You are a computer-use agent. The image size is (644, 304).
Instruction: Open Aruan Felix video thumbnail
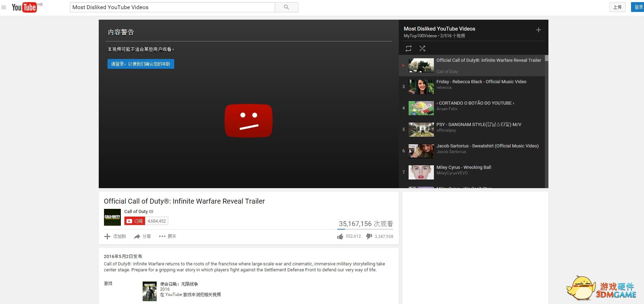421,108
